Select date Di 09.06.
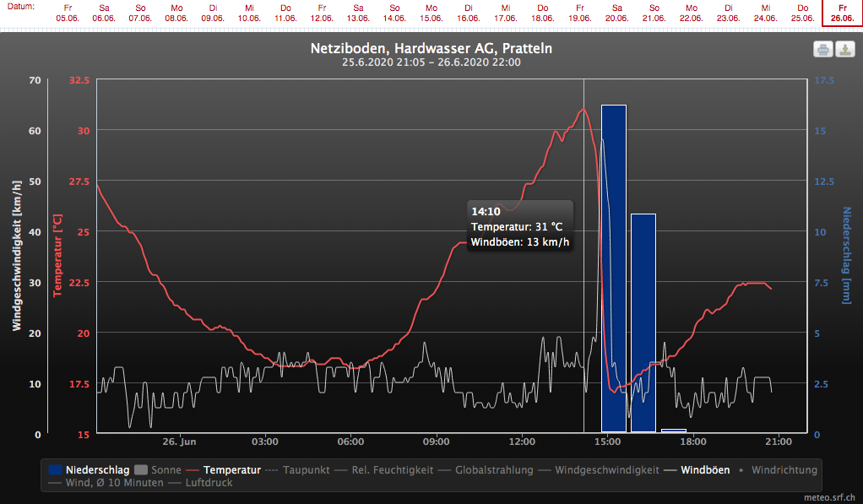Viewport: 863px width, 504px height. (213, 14)
